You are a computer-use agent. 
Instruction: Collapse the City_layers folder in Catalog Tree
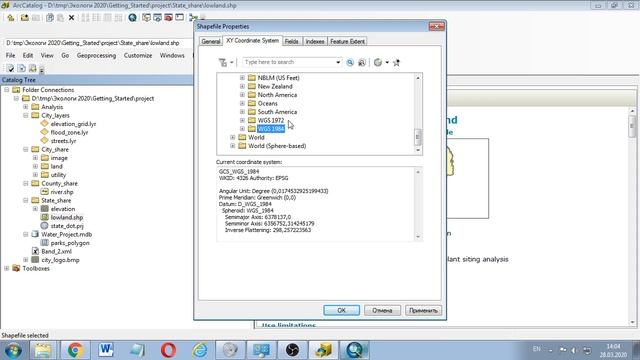[x=26, y=116]
